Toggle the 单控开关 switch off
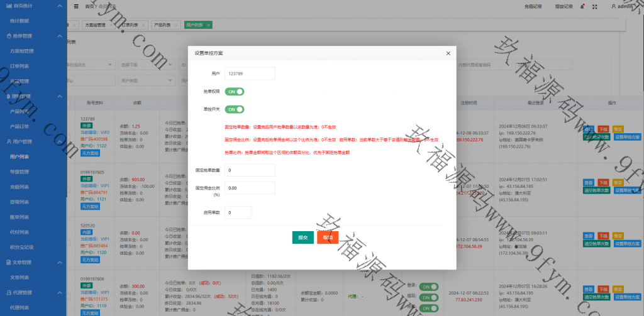The width and height of the screenshot is (644, 316). coord(235,109)
